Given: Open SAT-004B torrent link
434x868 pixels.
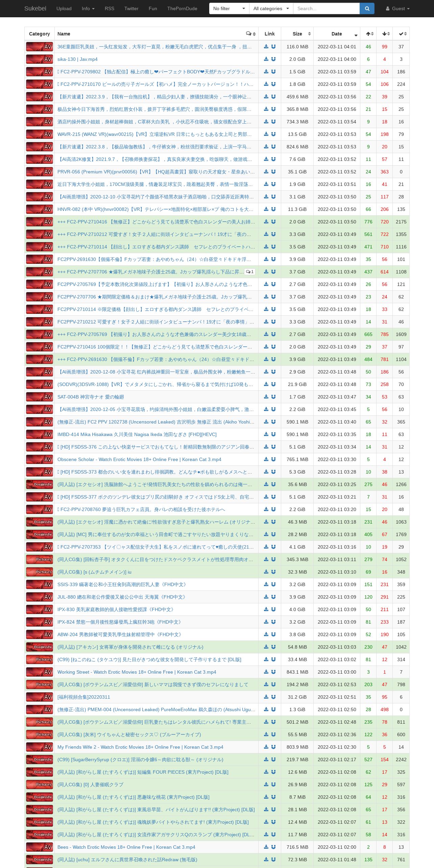Looking at the screenshot, I should pos(91,397).
